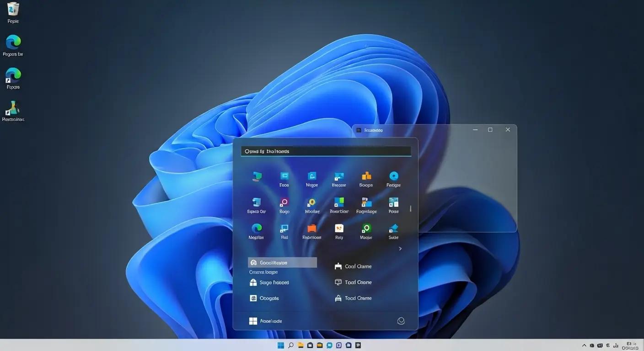Open the blue 'Sute' app icon
The image size is (644, 351).
[x=393, y=229]
